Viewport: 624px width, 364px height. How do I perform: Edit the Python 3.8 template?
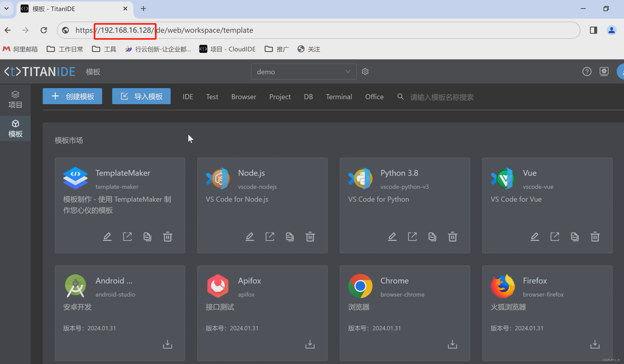coord(392,237)
